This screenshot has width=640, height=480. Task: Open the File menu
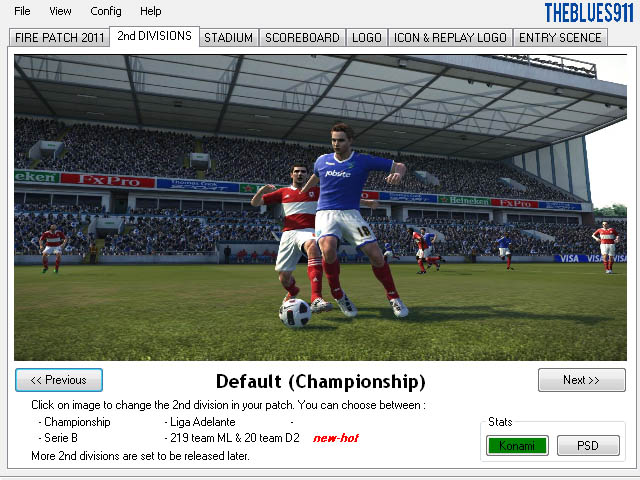[x=22, y=11]
